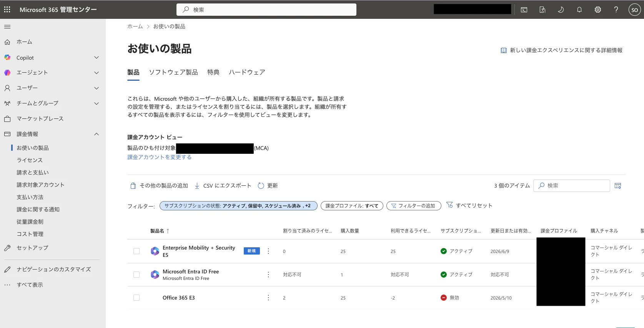Select the Microsoft Entra ID Free checkbox
Viewport: 644px width, 328px height.
click(x=136, y=275)
